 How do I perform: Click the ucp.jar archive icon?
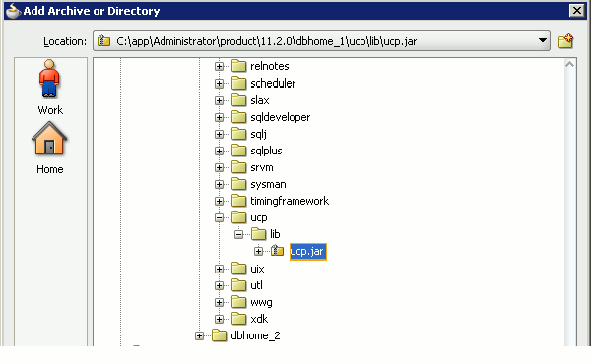pos(277,251)
